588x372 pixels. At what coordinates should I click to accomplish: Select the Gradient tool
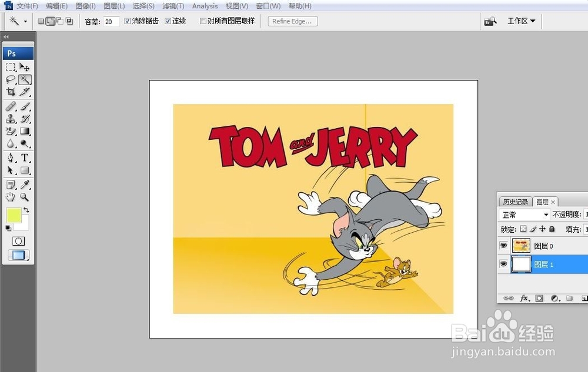coord(25,131)
